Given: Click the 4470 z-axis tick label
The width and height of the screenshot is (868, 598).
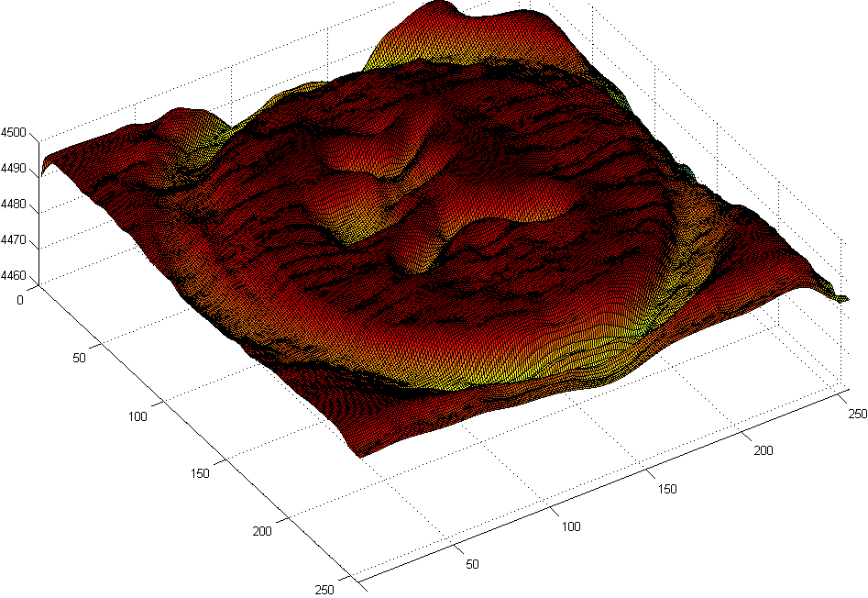Looking at the screenshot, I should 15,241.
